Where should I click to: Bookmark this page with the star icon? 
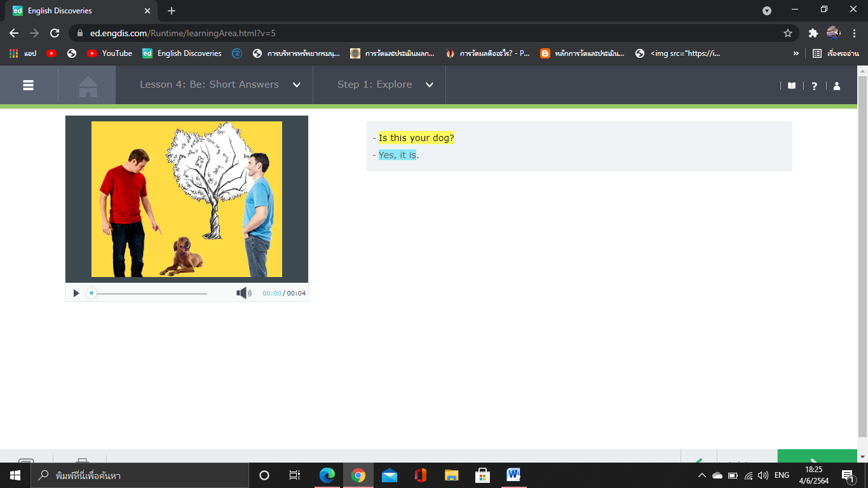[788, 33]
